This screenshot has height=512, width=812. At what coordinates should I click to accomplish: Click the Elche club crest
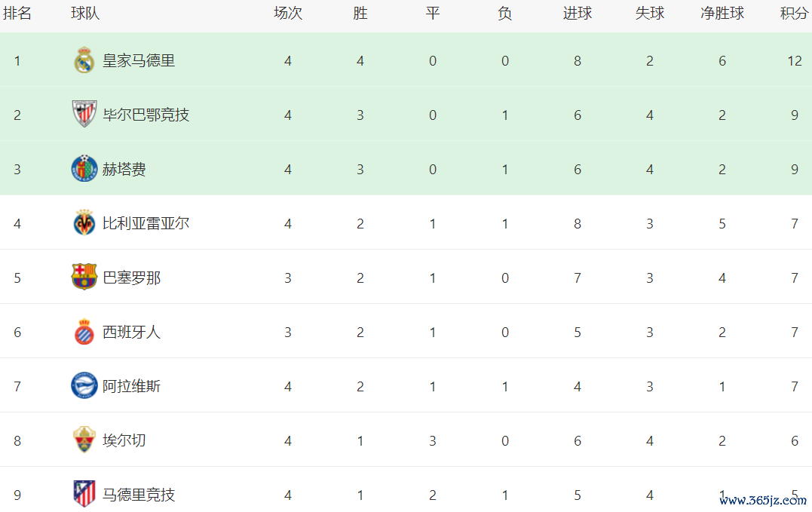[84, 440]
